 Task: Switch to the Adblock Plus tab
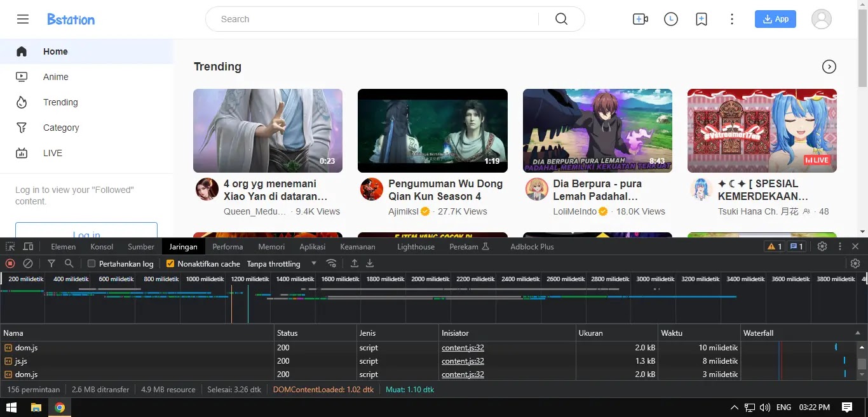(x=532, y=246)
